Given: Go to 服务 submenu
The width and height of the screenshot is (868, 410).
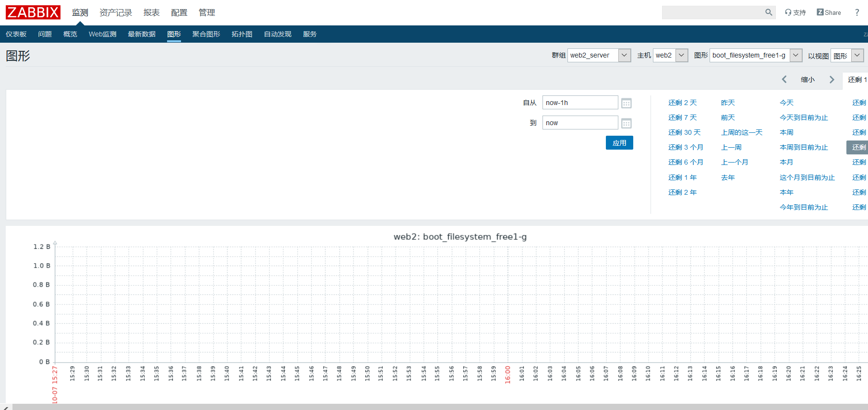Looking at the screenshot, I should 310,34.
